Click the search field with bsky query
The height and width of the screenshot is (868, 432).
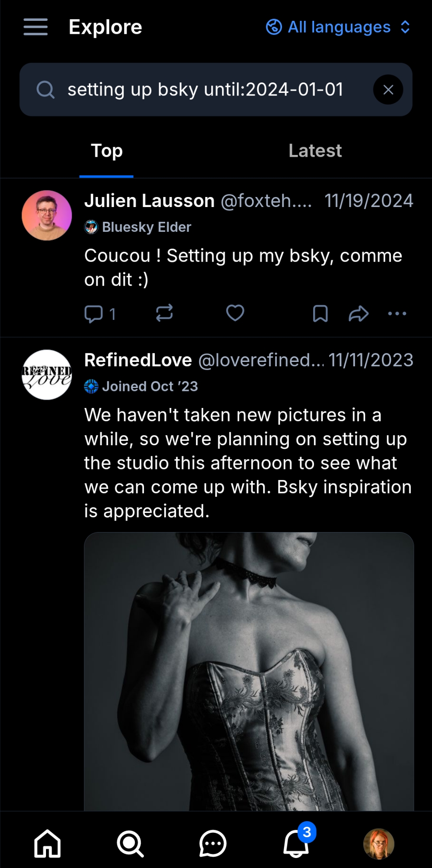(205, 90)
